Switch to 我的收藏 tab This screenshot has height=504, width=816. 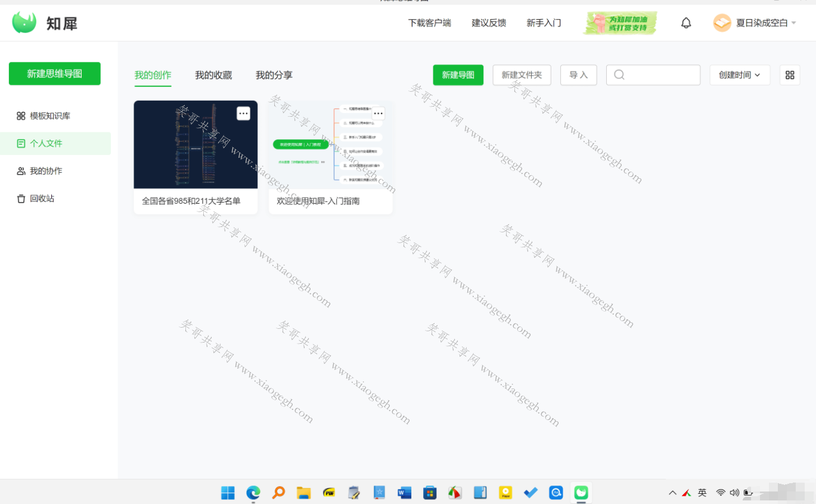pyautogui.click(x=213, y=75)
